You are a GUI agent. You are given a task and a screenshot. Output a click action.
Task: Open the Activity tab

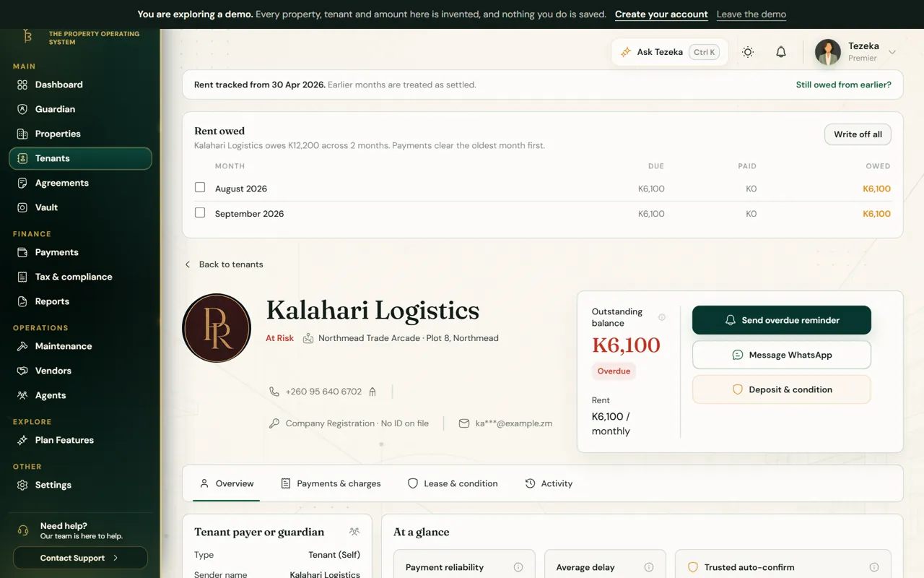tap(549, 483)
